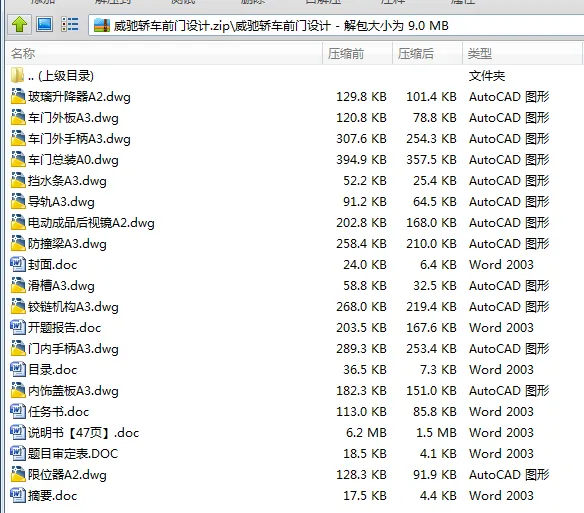This screenshot has height=513, width=584.
Task: Select the 题目审定表.DOC file name
Action: pyautogui.click(x=73, y=453)
